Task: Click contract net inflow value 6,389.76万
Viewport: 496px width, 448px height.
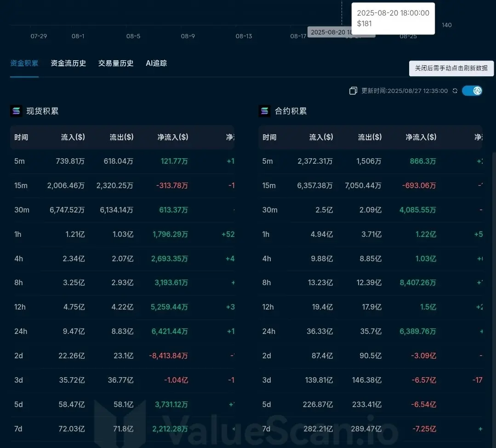Action: coord(417,331)
